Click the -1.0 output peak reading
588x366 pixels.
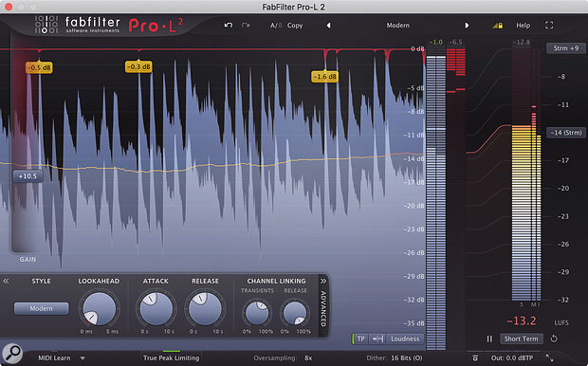(x=435, y=43)
